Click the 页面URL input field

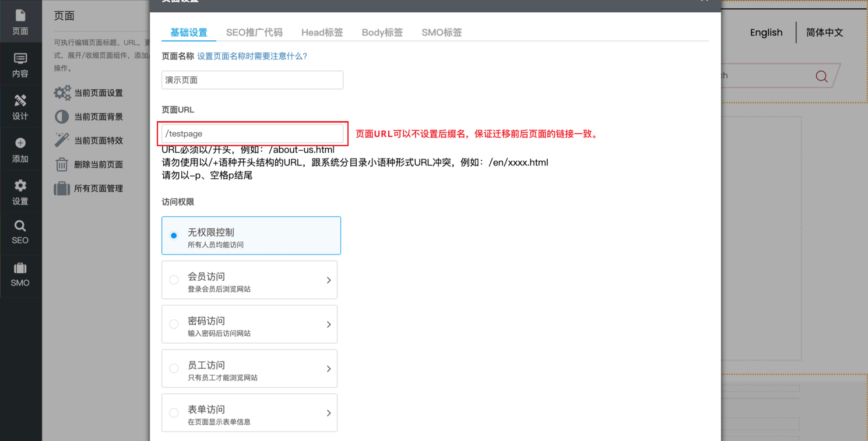(252, 133)
